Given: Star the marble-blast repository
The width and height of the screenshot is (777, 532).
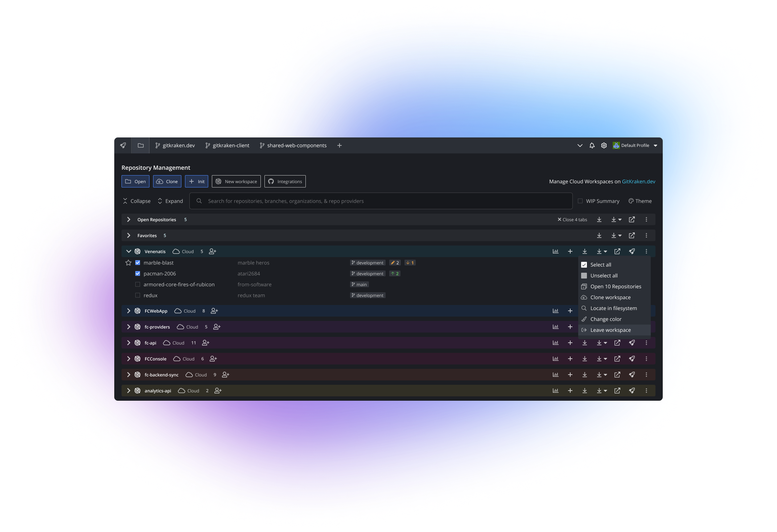Looking at the screenshot, I should 128,263.
